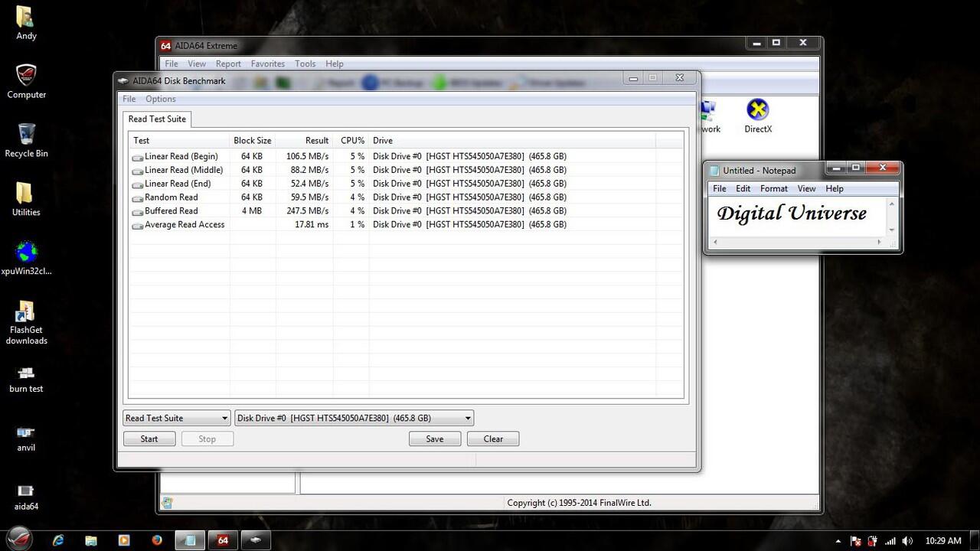Screen dimensions: 980x551
Task: Open the volume speaker tray icon
Action: [907, 541]
